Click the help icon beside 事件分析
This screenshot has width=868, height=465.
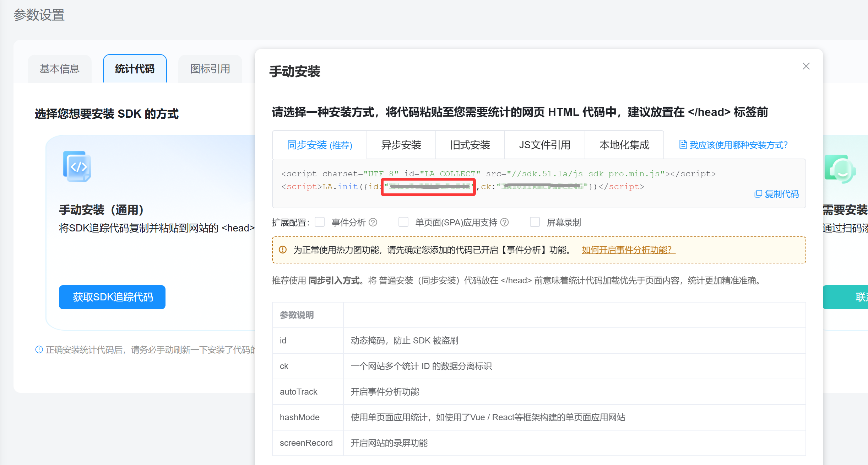373,222
